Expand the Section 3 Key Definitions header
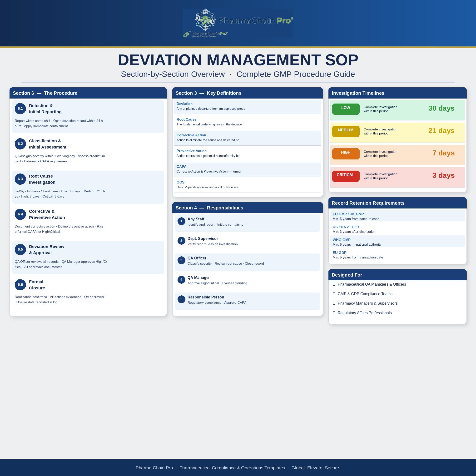This screenshot has width=476, height=476. (248, 93)
